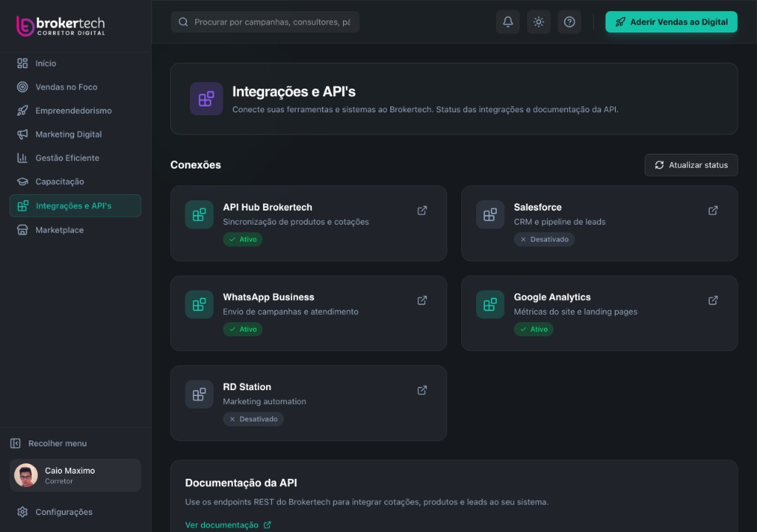This screenshot has width=757, height=532.
Task: Select Integrações e API's sidebar item
Action: click(x=75, y=205)
